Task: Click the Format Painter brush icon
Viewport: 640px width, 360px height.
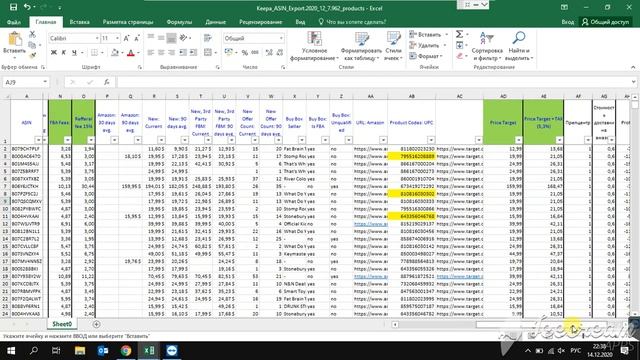Action: (x=32, y=55)
